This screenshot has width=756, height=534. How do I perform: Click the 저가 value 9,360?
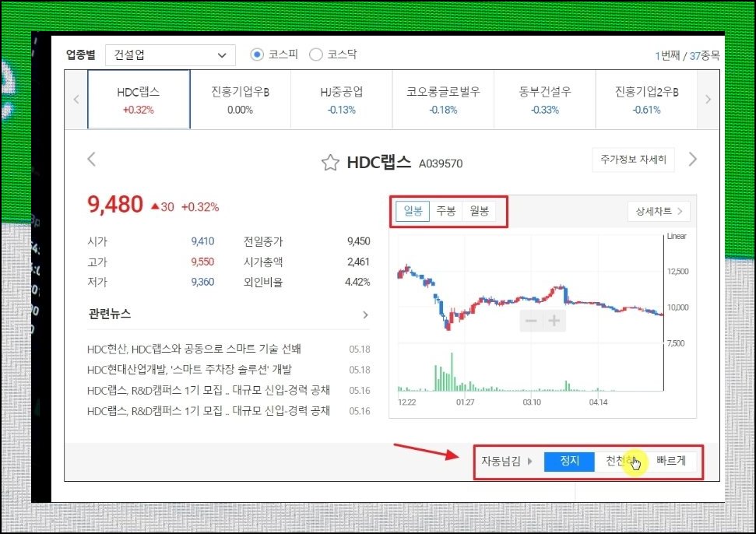pos(202,282)
